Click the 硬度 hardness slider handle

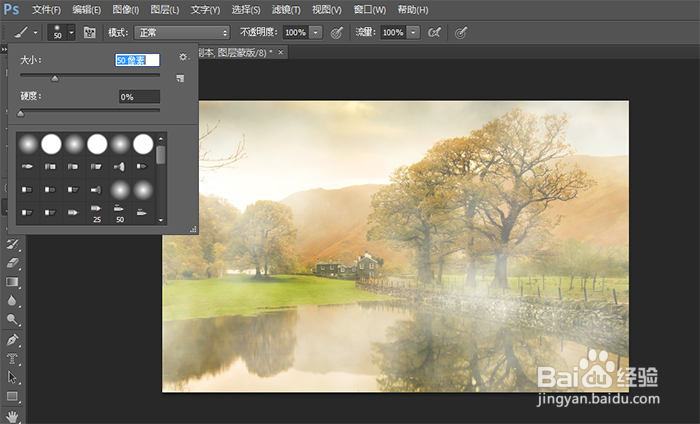click(21, 114)
